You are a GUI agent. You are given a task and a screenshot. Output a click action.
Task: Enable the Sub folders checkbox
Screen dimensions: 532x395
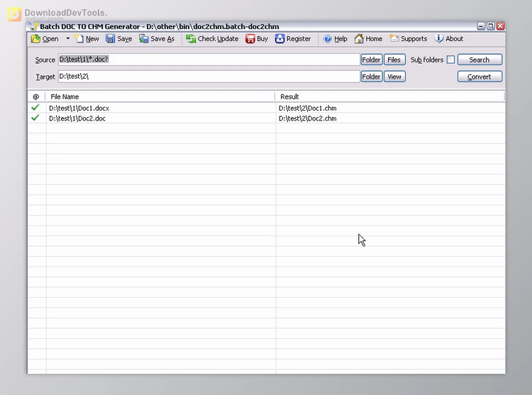(x=450, y=60)
